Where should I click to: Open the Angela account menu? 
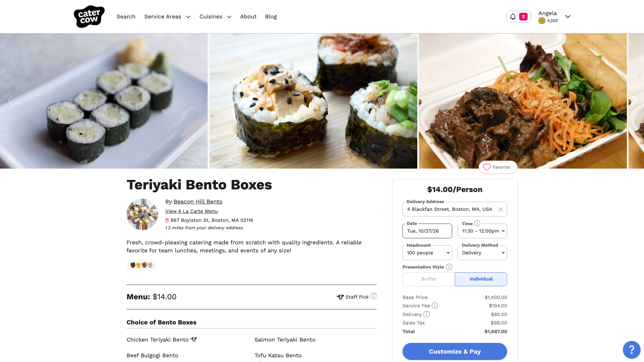[554, 16]
